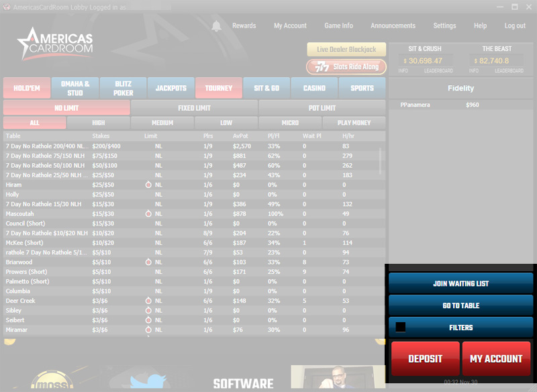
Task: Open LEADERBOARD under Sit & Crush
Action: tap(438, 70)
